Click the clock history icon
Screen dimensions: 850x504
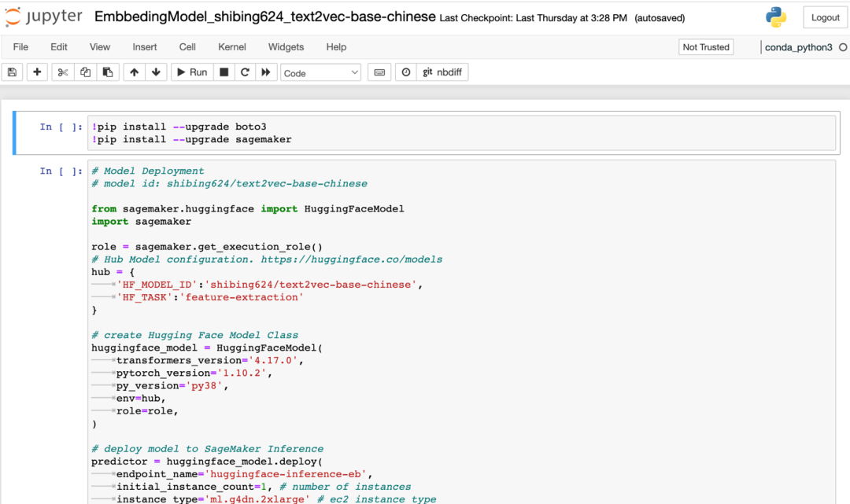point(406,72)
